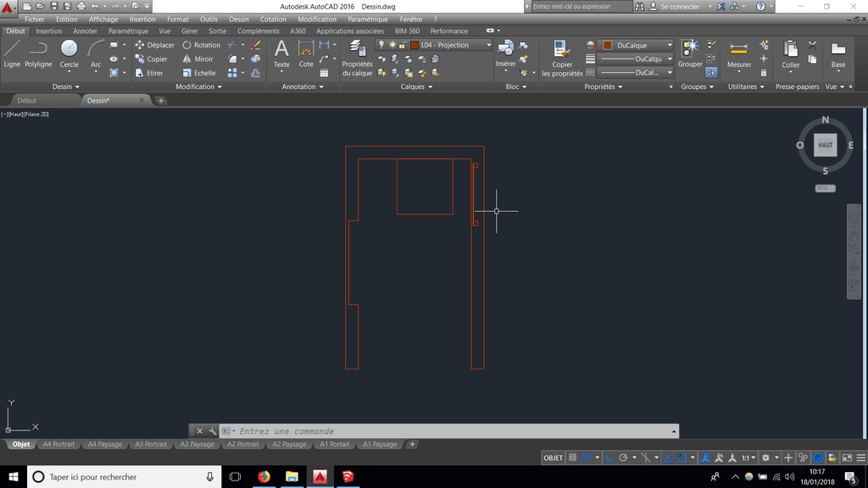This screenshot has height=488, width=868.
Task: Switch to the Paramétrique ribbon tab
Action: pos(128,31)
